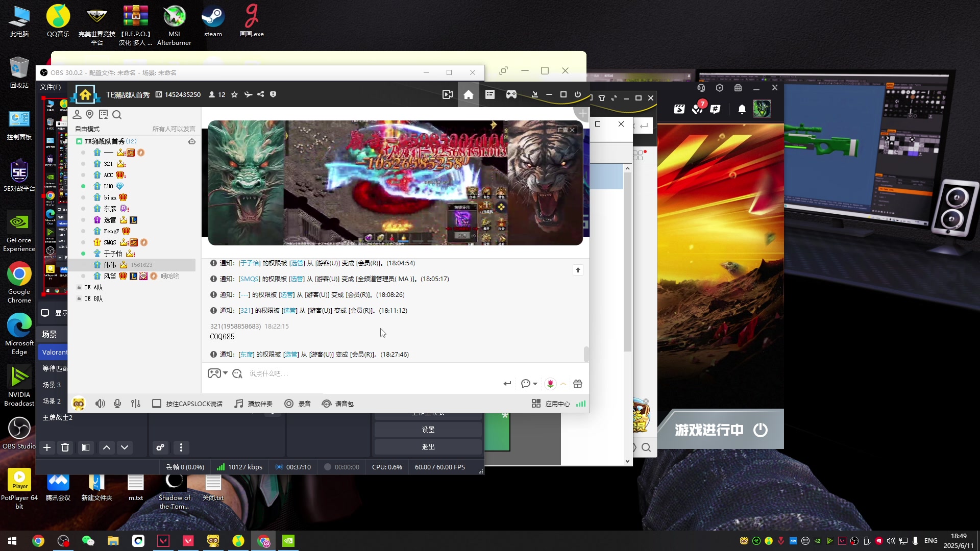Click 播放伴奏 music button
Viewport: 980px width, 551px height.
(x=254, y=404)
